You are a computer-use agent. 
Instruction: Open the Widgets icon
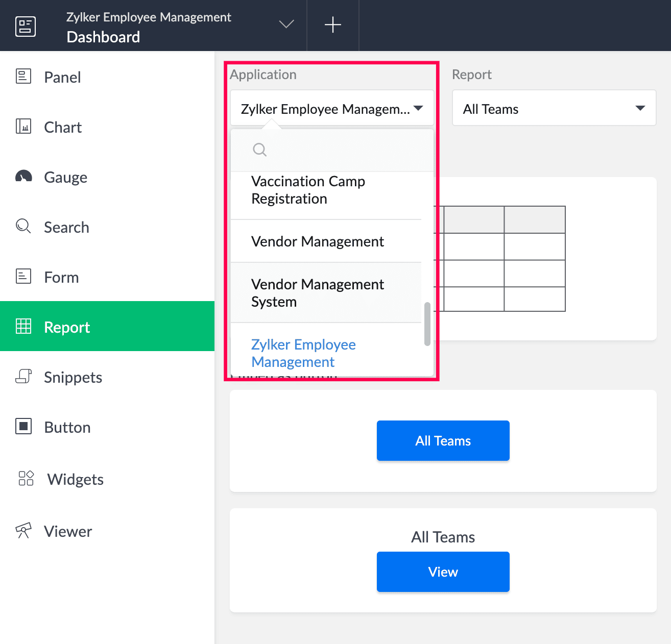26,478
